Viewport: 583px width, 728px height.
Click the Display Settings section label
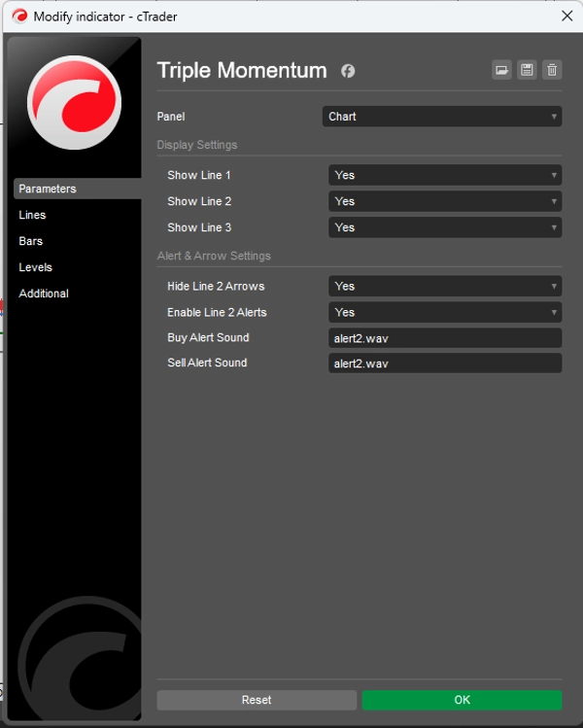tap(197, 145)
